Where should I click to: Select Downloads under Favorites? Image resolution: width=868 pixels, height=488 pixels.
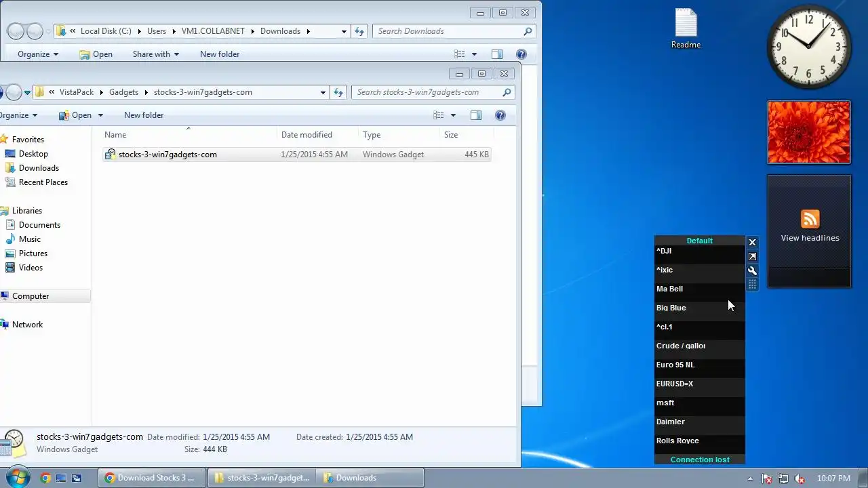tap(39, 168)
